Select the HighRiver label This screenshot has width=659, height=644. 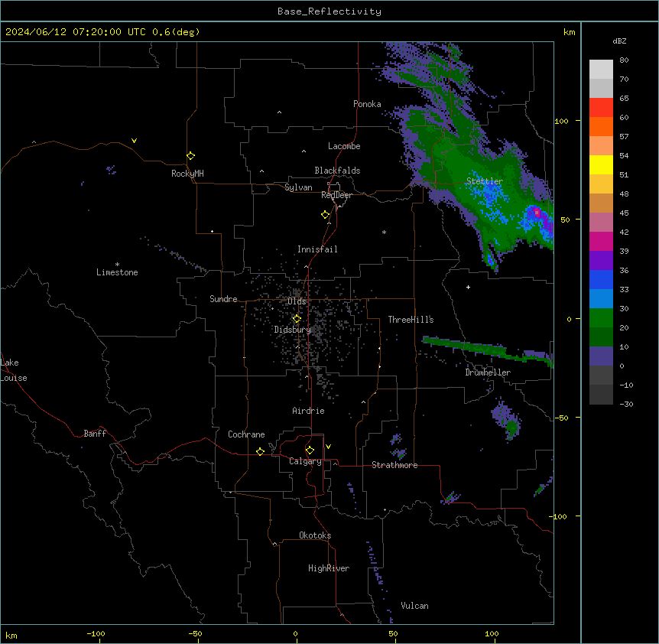pyautogui.click(x=329, y=568)
